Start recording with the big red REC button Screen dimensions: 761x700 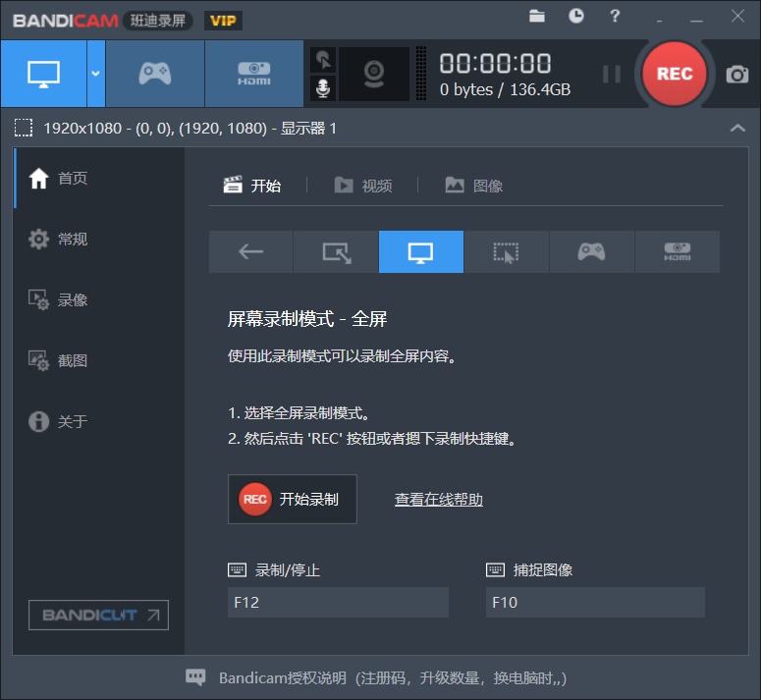point(675,74)
